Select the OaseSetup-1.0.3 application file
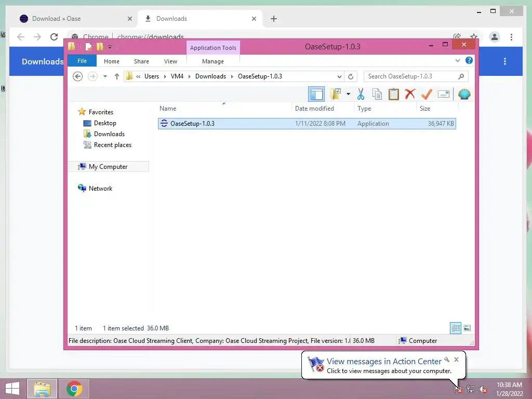The height and width of the screenshot is (399, 532). 307,124
